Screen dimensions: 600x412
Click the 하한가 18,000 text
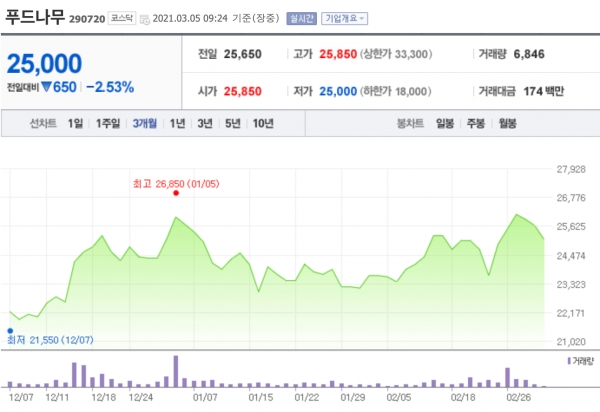coord(396,91)
